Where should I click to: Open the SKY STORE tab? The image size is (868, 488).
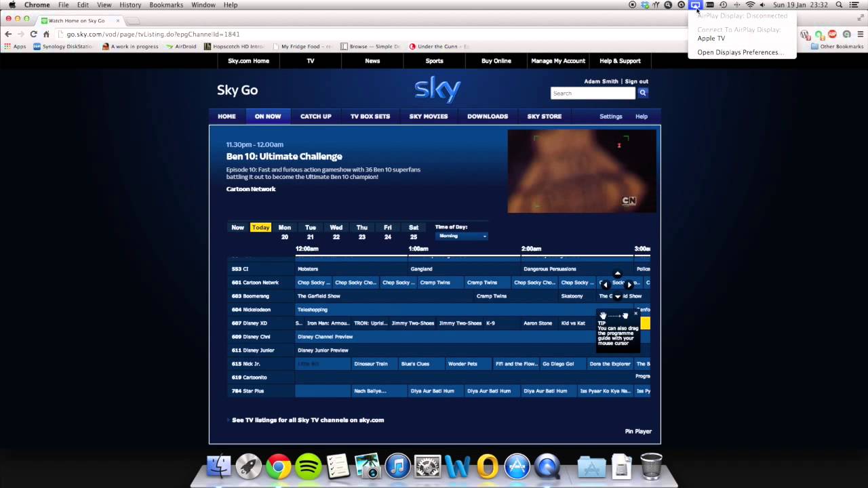tap(545, 117)
